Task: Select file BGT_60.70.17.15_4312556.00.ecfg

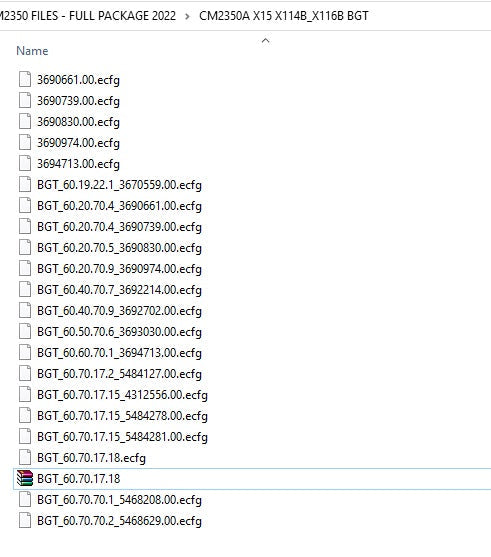Action: 122,395
